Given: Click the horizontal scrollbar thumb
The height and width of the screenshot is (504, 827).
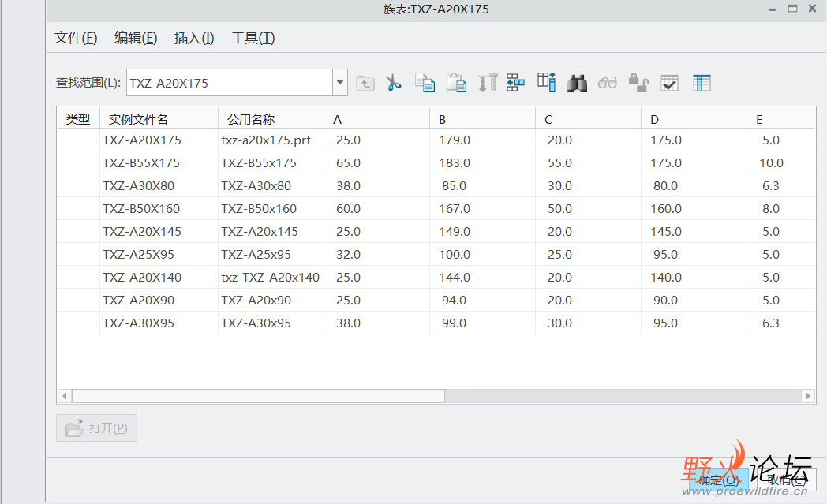Looking at the screenshot, I should point(259,396).
